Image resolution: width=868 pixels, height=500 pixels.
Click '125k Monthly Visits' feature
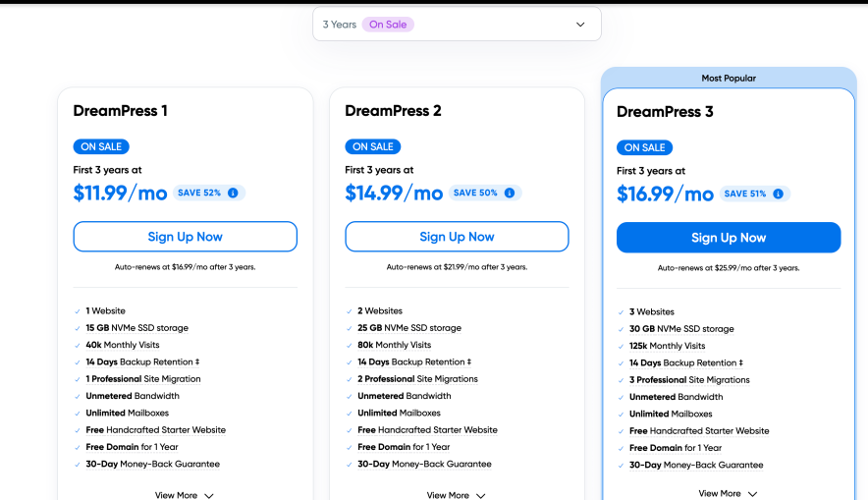tap(667, 346)
